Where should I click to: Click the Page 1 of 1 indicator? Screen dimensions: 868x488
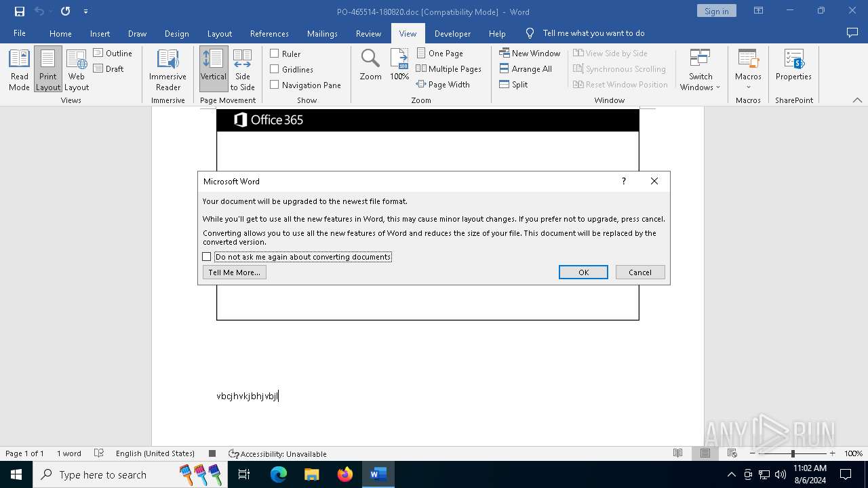coord(24,453)
